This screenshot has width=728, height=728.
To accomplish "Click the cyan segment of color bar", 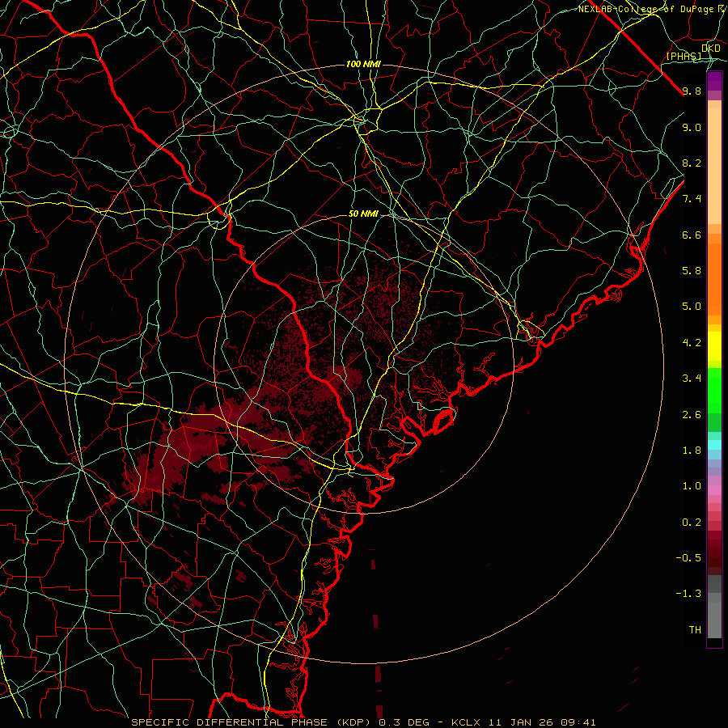I will (714, 445).
